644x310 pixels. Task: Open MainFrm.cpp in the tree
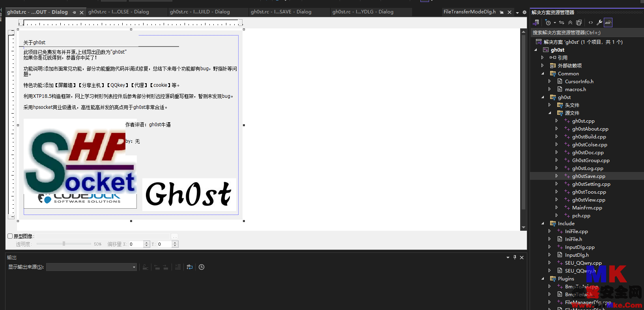pos(587,208)
